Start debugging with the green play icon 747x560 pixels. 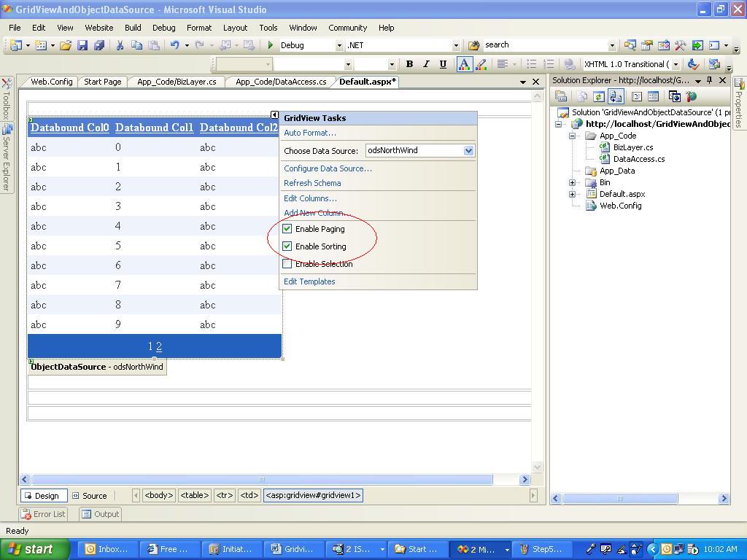[x=270, y=45]
